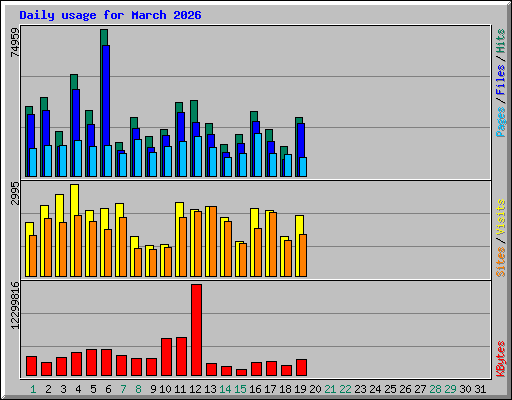512x400 pixels.
Task: Click day 31 on the x-axis
Action: pos(480,389)
